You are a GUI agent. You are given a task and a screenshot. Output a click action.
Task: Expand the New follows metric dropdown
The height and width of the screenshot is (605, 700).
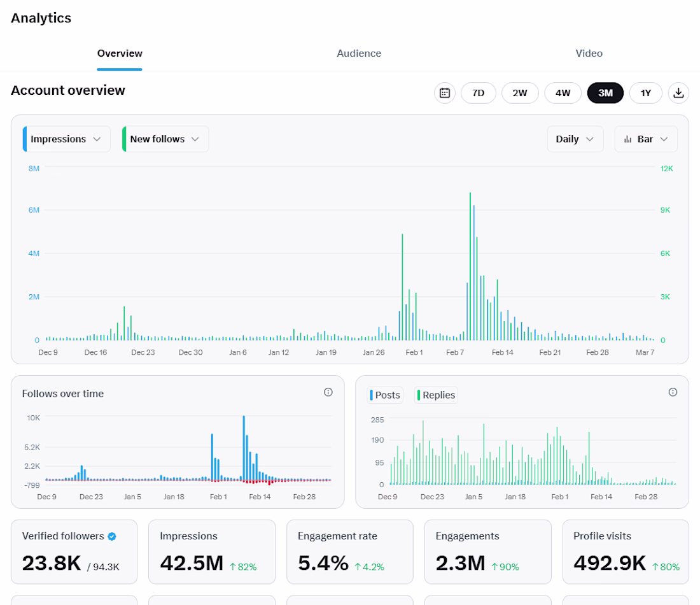tap(165, 139)
